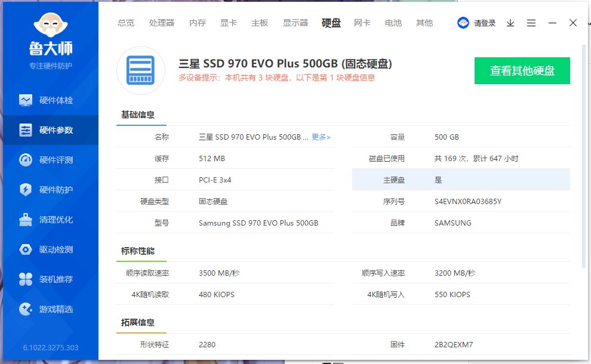This screenshot has height=364, width=591.
Task: Click the 3200 MB/秒 write speed value
Action: tap(454, 273)
